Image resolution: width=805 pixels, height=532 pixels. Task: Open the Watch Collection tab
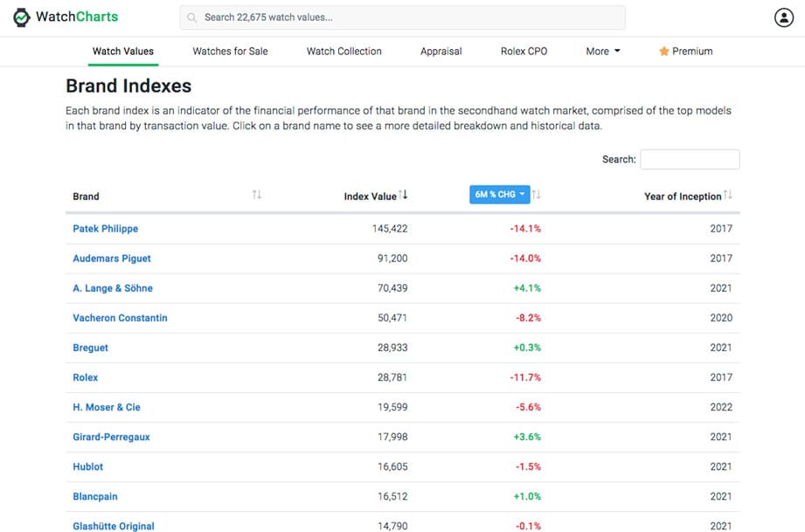pyautogui.click(x=344, y=52)
